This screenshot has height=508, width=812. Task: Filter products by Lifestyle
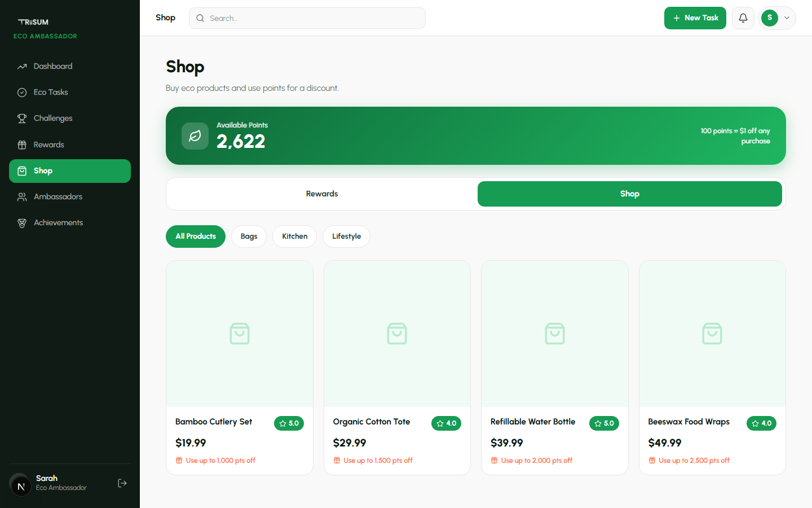[346, 237]
